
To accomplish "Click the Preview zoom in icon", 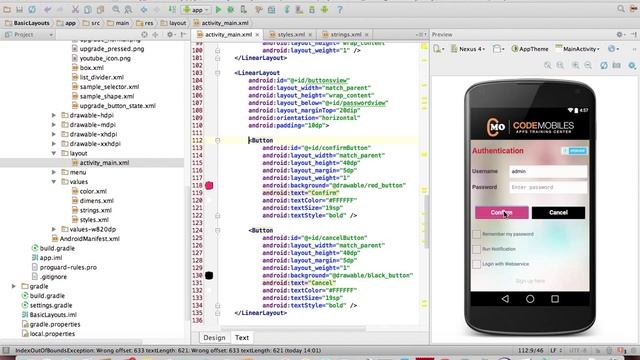I will pyautogui.click(x=575, y=65).
